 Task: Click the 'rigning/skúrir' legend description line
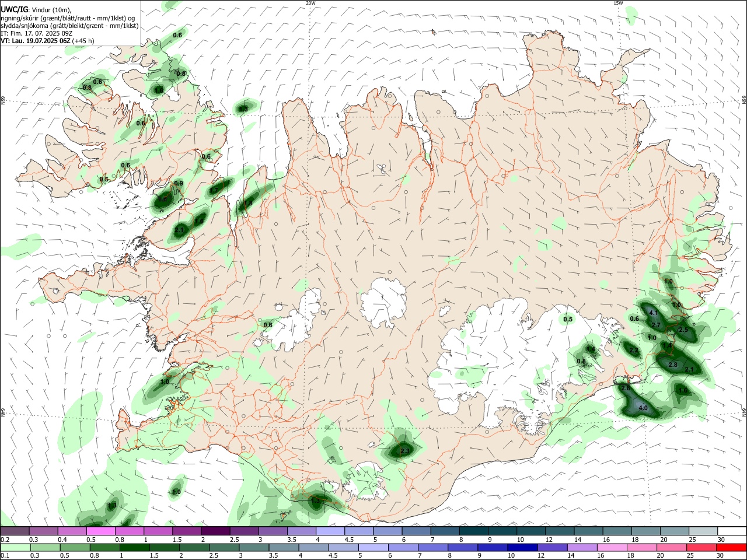tap(68, 17)
